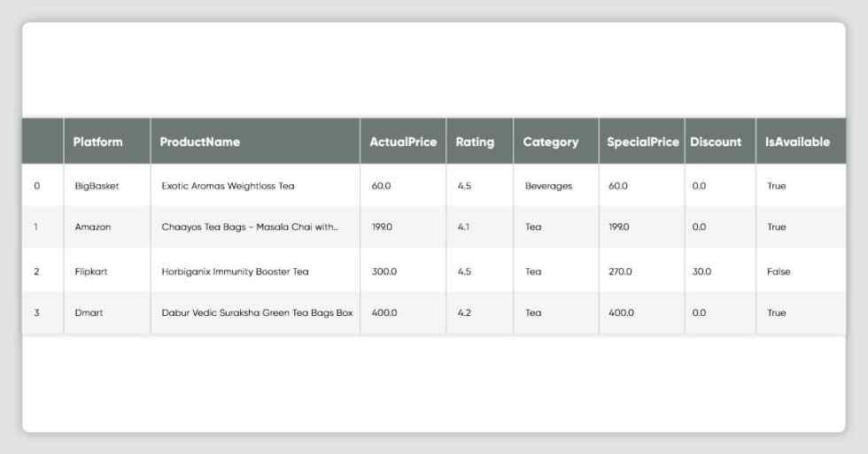Click row index 3
This screenshot has height=454, width=868.
36,312
